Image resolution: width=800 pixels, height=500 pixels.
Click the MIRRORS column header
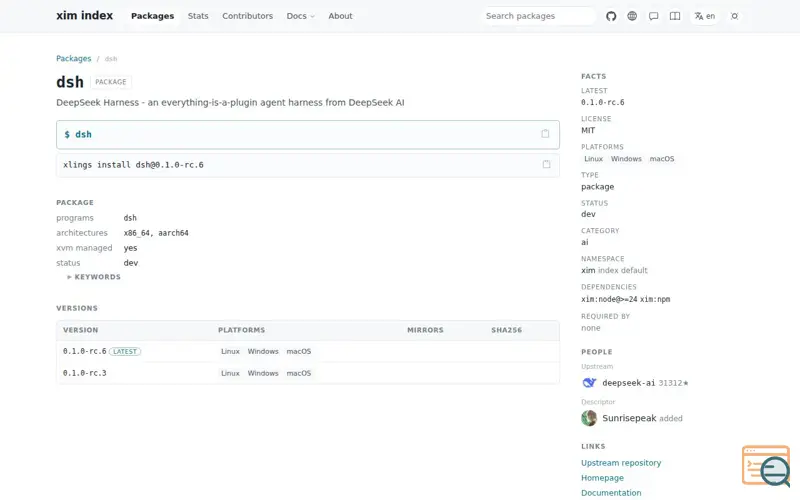[426, 330]
